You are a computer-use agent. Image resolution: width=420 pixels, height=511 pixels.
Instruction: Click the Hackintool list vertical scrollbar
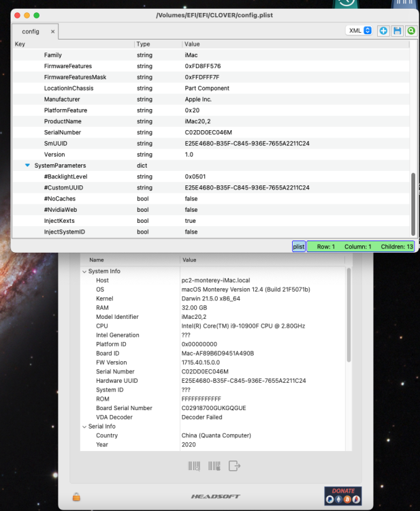tap(349, 315)
